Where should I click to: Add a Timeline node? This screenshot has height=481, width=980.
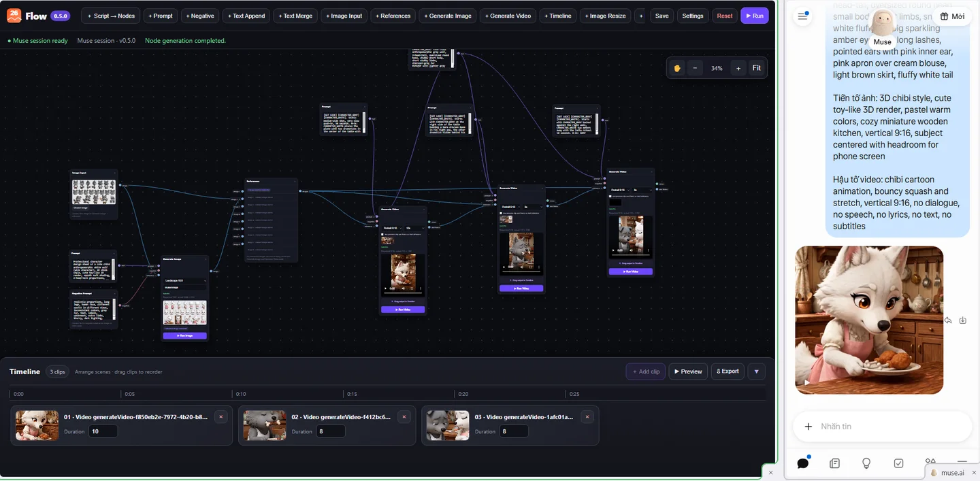(558, 16)
